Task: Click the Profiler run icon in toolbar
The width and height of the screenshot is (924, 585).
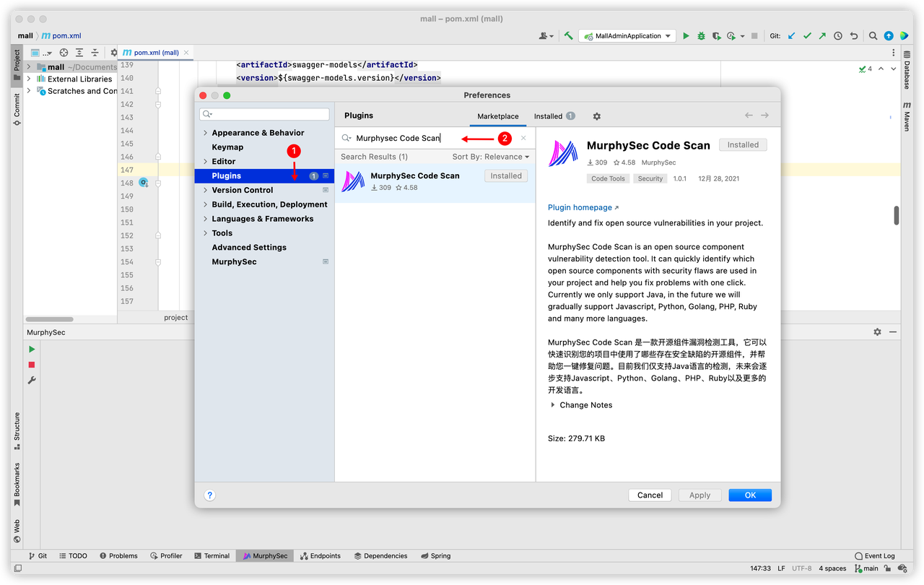Action: [x=731, y=35]
